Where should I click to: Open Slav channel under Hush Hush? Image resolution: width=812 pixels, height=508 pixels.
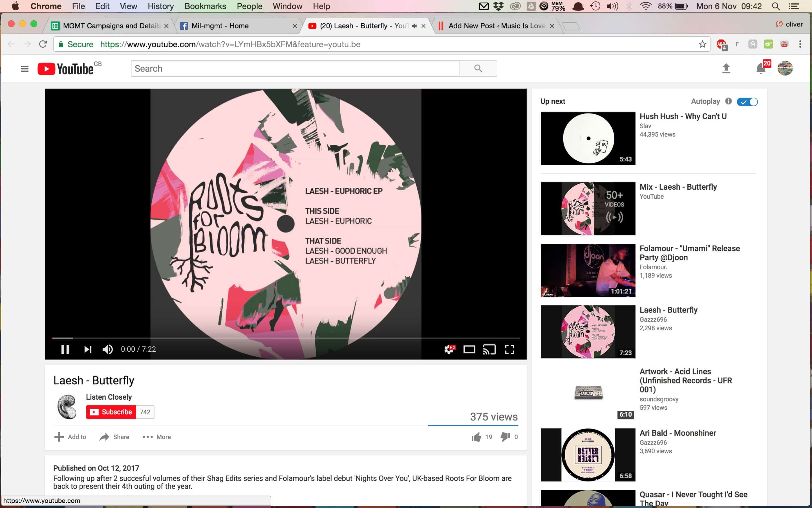(645, 126)
